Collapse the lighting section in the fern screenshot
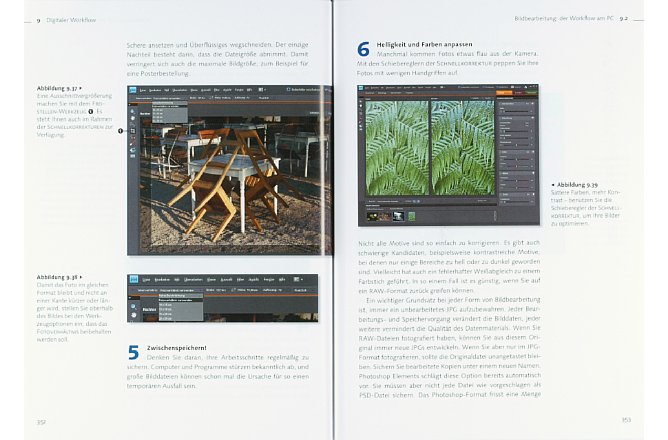This screenshot has height=440, width=668. (500, 118)
